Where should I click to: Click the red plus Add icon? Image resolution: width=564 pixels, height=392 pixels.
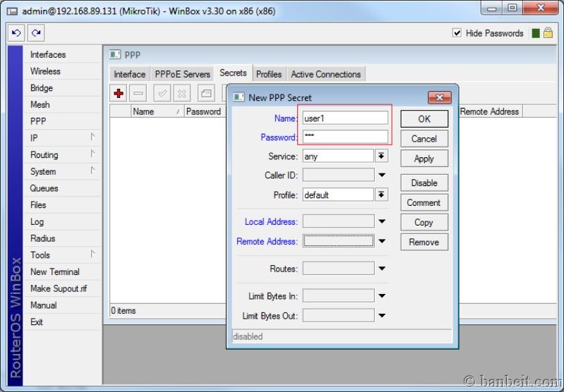(119, 94)
